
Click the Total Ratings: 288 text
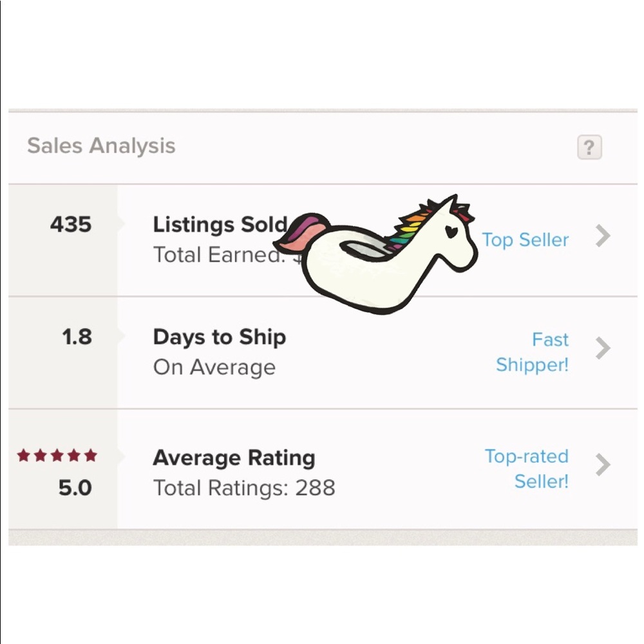244,488
